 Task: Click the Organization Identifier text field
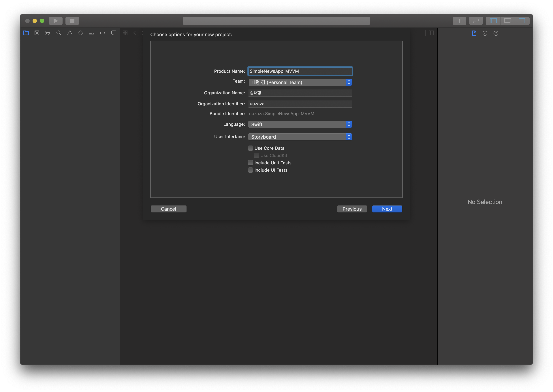300,104
